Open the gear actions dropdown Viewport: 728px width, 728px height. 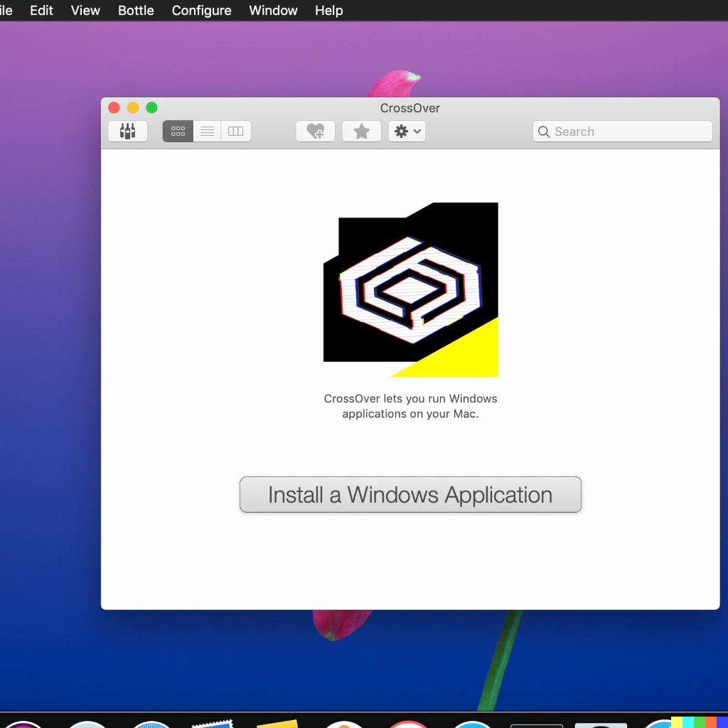407,132
